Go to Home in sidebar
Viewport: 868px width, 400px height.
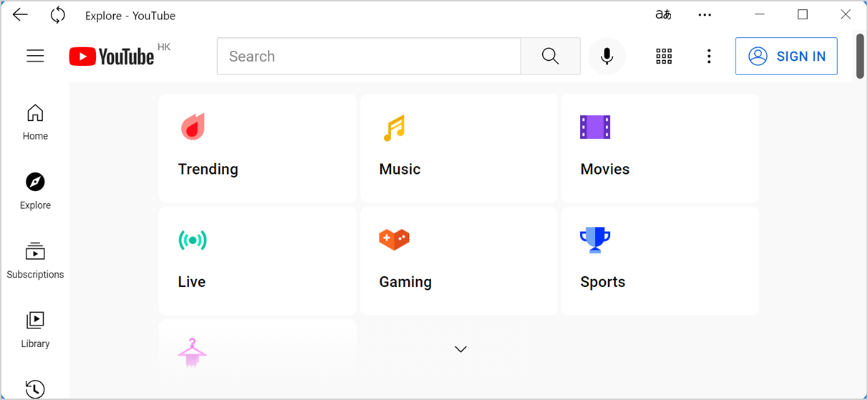(x=35, y=122)
